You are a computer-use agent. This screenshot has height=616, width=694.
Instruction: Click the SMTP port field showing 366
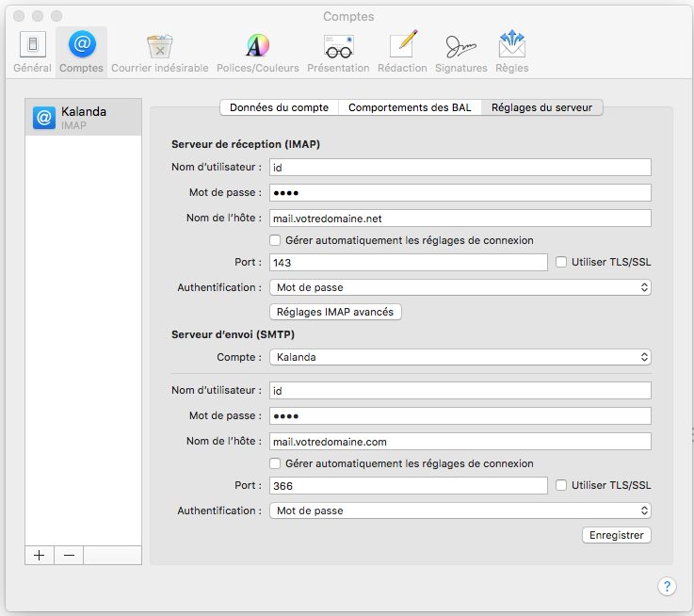pyautogui.click(x=409, y=485)
